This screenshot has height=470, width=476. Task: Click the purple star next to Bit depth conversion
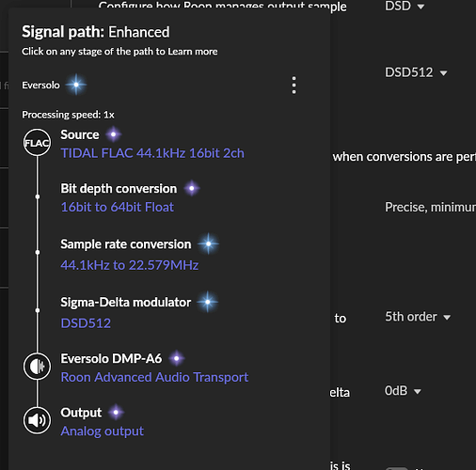192,189
